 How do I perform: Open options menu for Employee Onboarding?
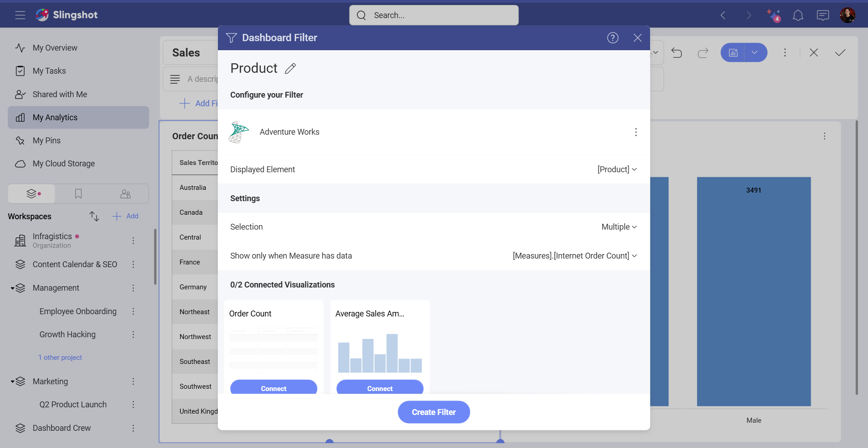(x=133, y=311)
